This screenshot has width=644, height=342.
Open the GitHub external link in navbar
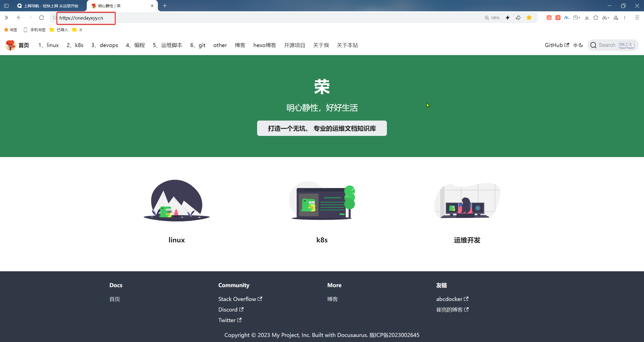point(557,45)
